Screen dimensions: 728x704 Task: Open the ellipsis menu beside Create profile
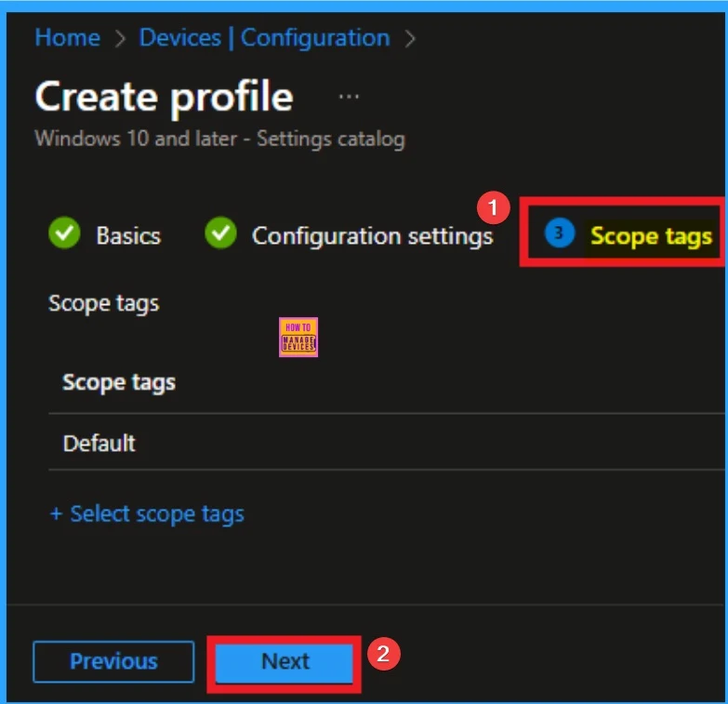pyautogui.click(x=349, y=97)
